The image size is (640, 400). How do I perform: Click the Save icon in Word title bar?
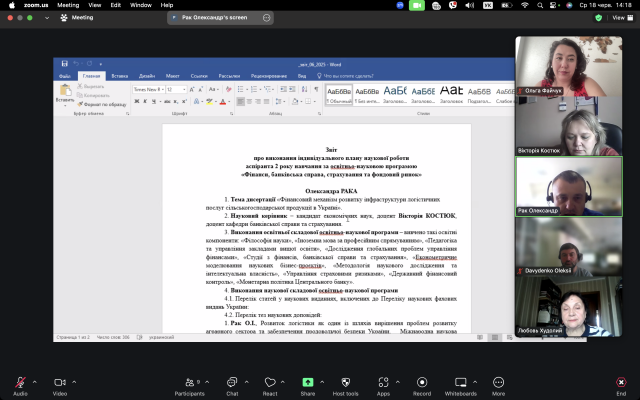64,63
